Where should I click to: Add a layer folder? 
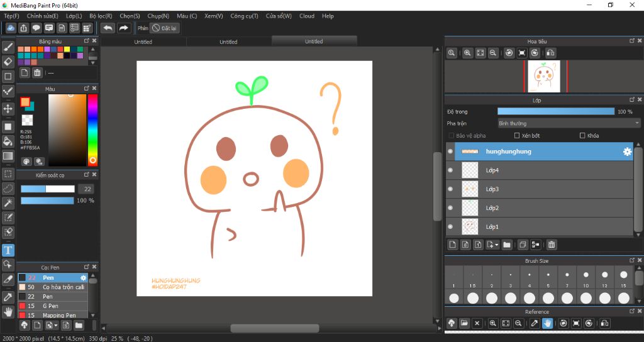507,245
